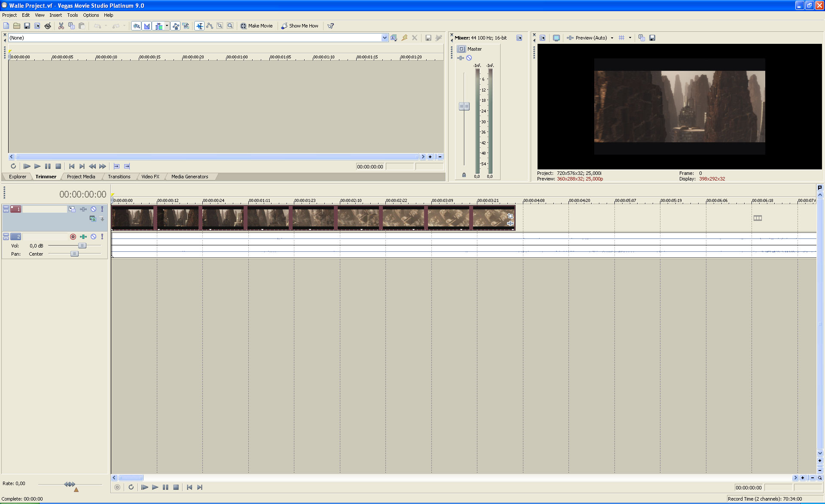The image size is (825, 504).
Task: Open Event Pan/Crop on video clip
Action: coord(510,217)
